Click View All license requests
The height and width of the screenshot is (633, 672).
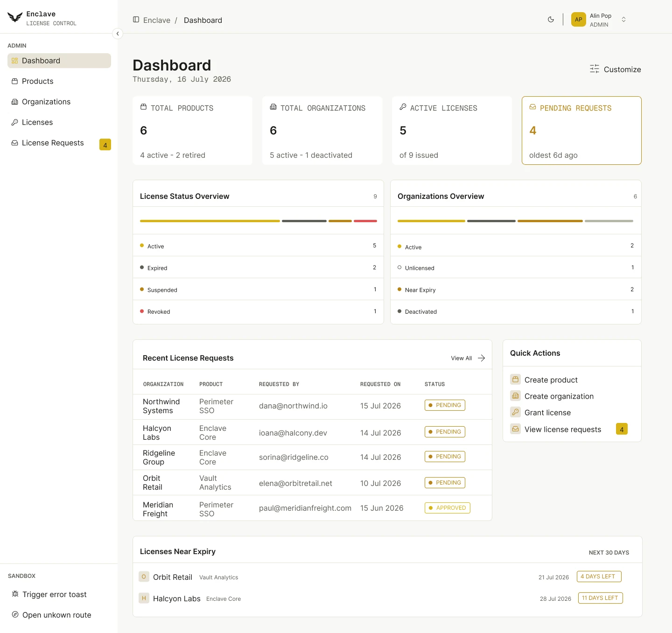(x=468, y=358)
